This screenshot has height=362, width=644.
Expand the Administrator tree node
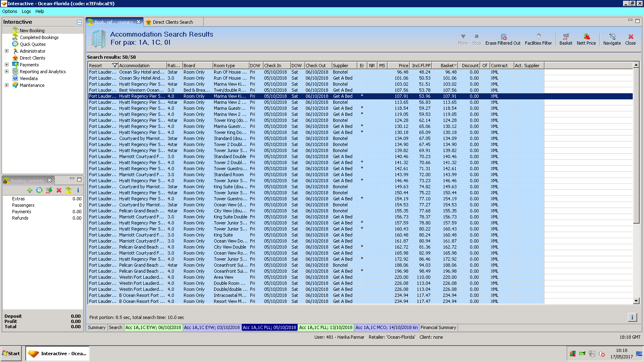tap(6, 51)
